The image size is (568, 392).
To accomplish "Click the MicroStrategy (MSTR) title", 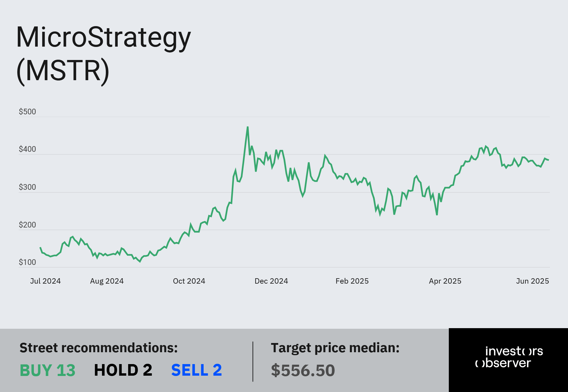I will 103,54.
